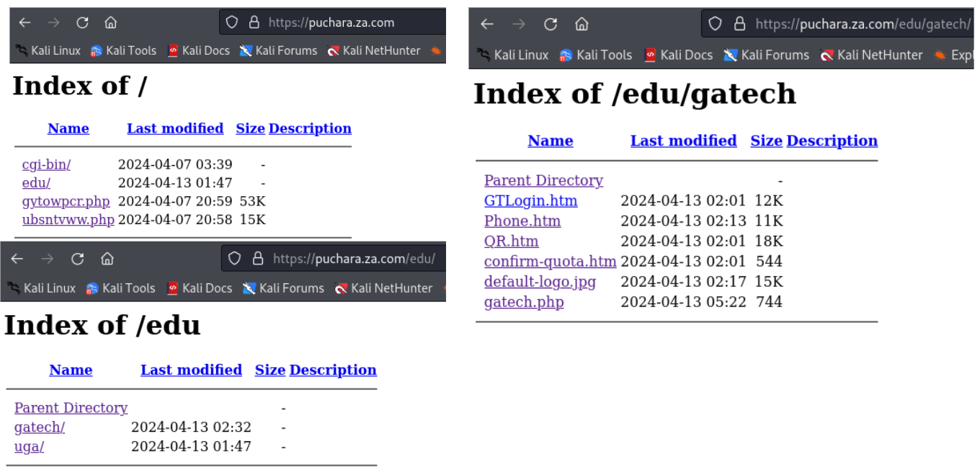Image resolution: width=980 pixels, height=470 pixels.
Task: Click back arrow in the /edu/gatech window
Action: pyautogui.click(x=487, y=24)
